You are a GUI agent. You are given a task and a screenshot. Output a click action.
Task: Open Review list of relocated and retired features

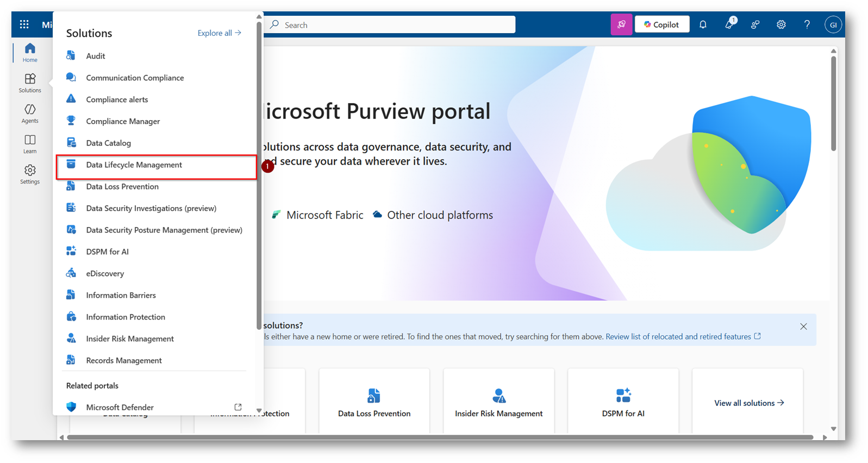click(x=683, y=336)
